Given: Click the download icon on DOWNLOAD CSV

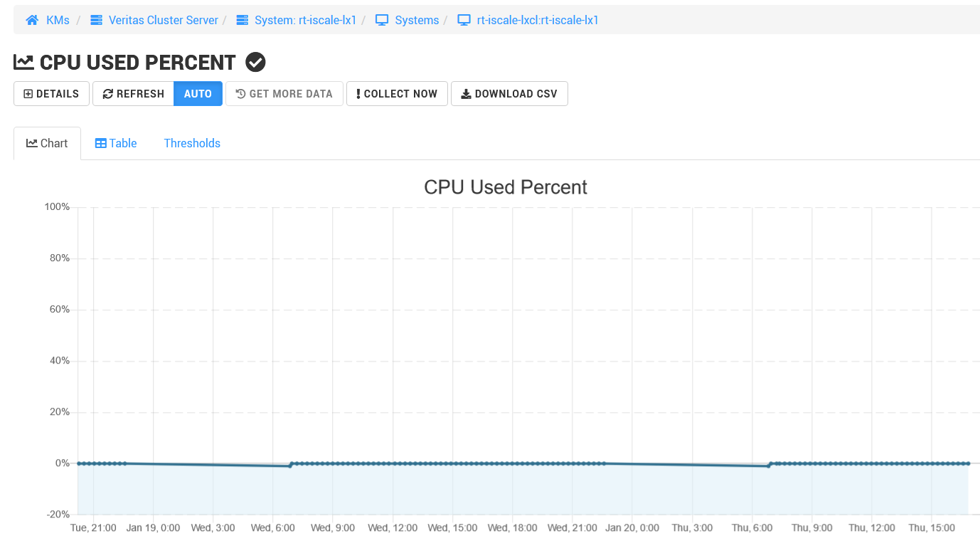Looking at the screenshot, I should click(466, 93).
